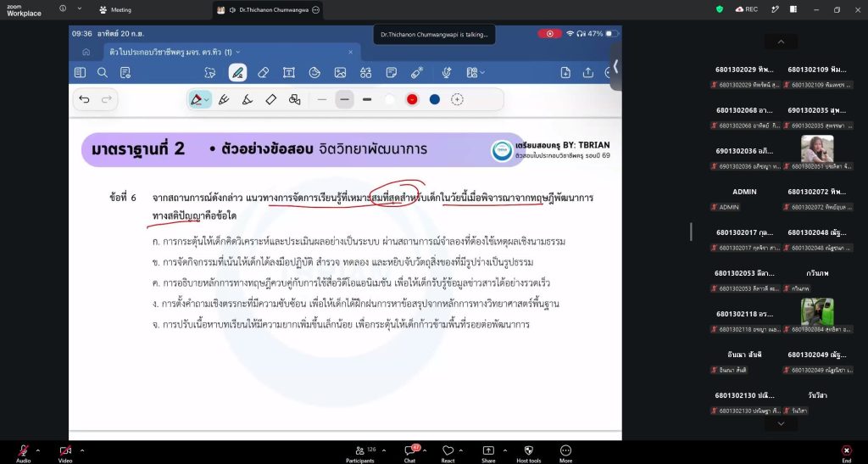Screen dimensions: 868x464
Task: Open pen tool options dropdown
Action: pos(207,99)
